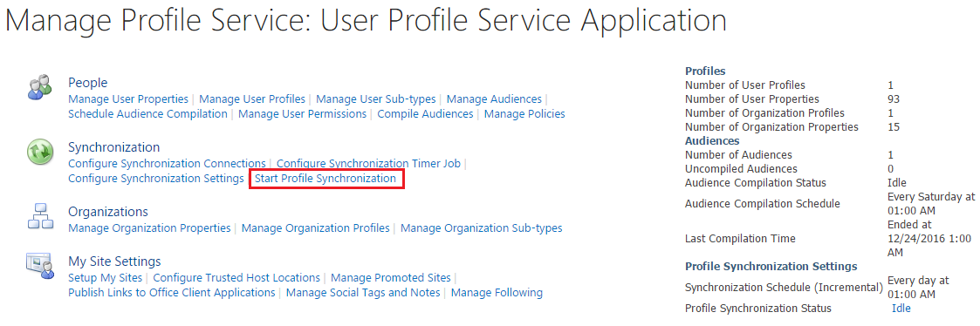Click the green Synchronization icon
Screen dimensions: 980x326
39,152
